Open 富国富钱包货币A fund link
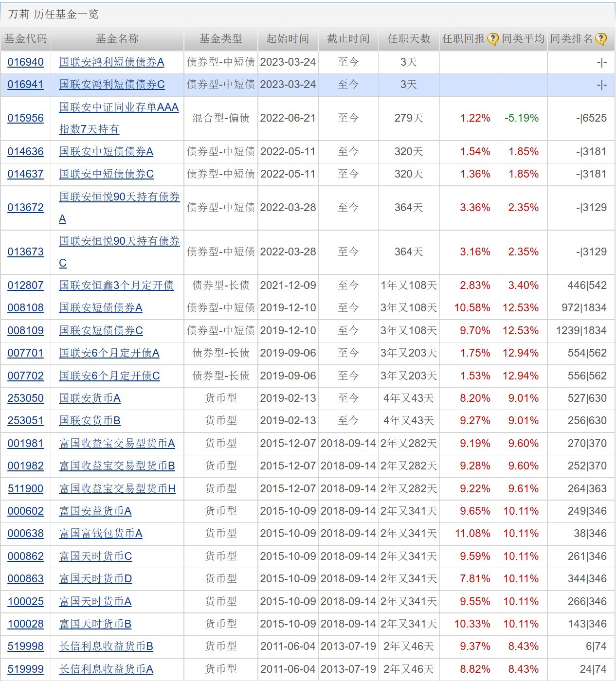 point(101,534)
